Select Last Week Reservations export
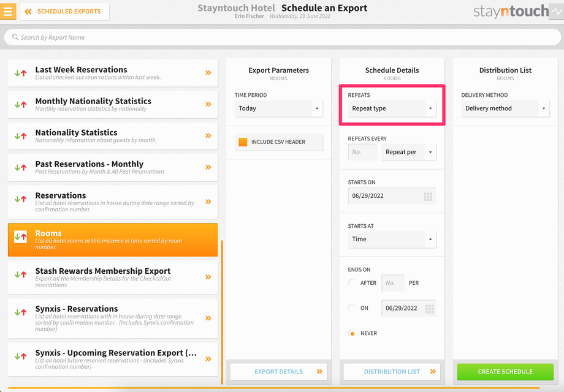Viewport: 564px width, 392px height. [113, 73]
